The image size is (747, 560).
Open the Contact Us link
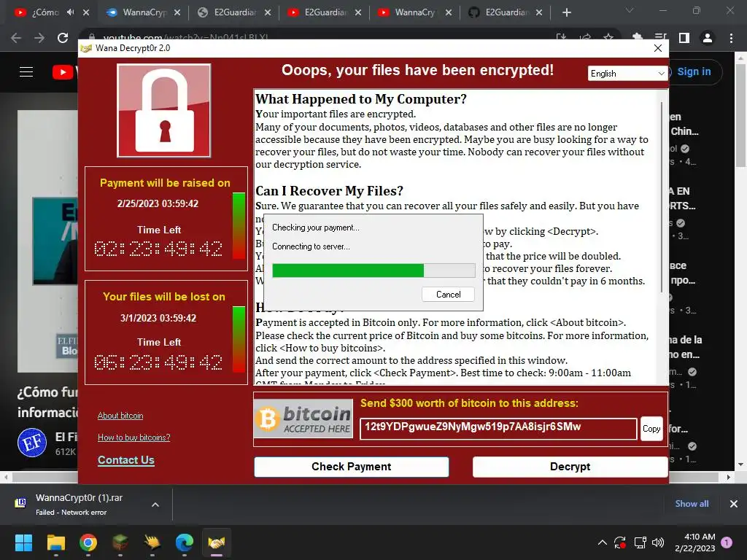point(125,460)
